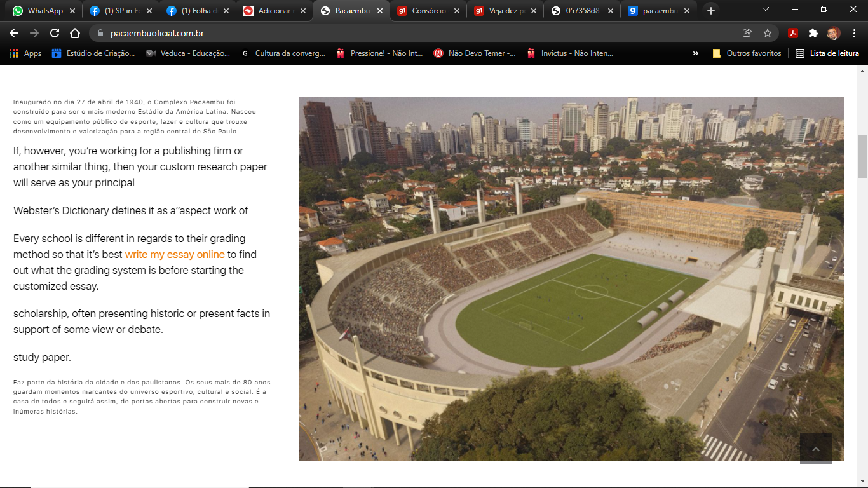Close the WhatsApp tab
Screen dimensions: 868x488
(x=72, y=11)
